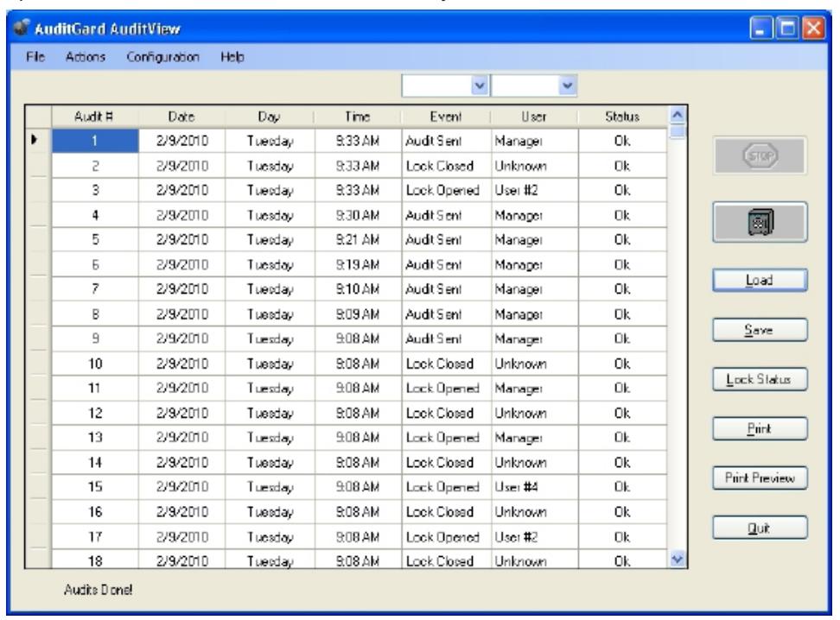The image size is (840, 620).
Task: Expand the User filter dropdown
Action: [567, 85]
